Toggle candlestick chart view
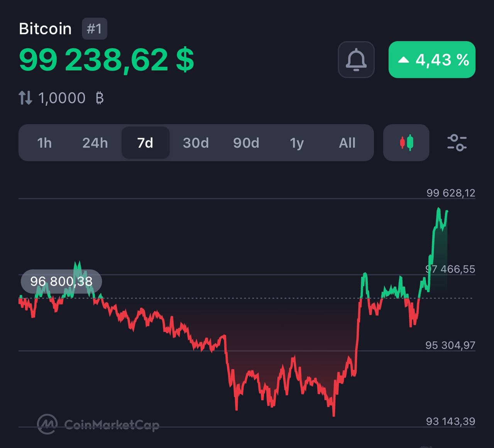 [406, 143]
